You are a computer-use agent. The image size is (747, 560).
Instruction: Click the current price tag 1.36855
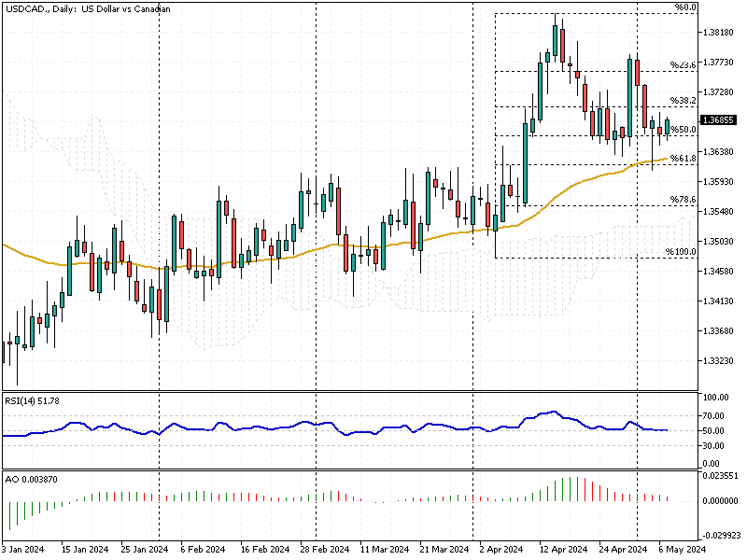click(x=719, y=119)
